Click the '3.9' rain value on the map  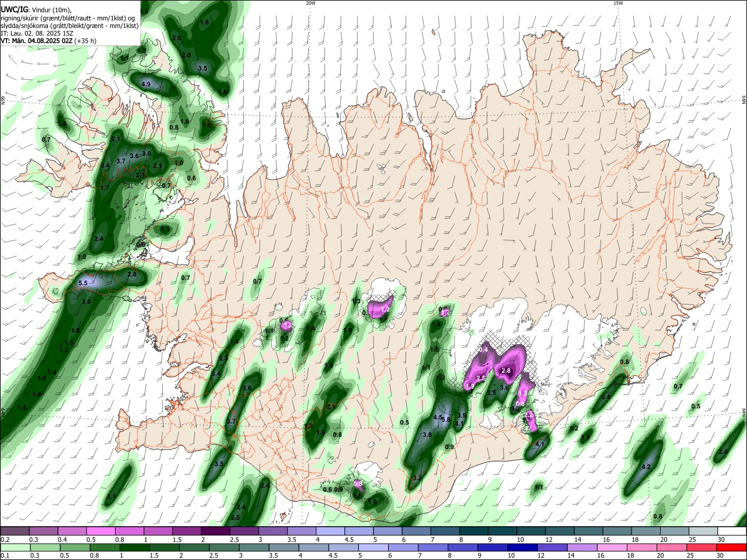click(x=462, y=415)
